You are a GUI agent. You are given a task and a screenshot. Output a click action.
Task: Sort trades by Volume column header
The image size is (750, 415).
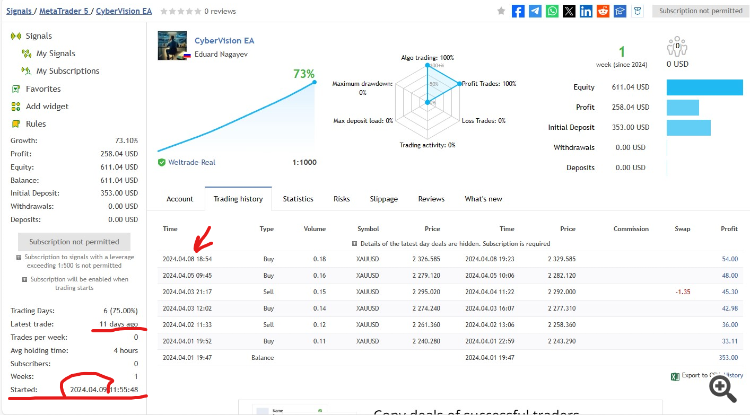pos(315,229)
